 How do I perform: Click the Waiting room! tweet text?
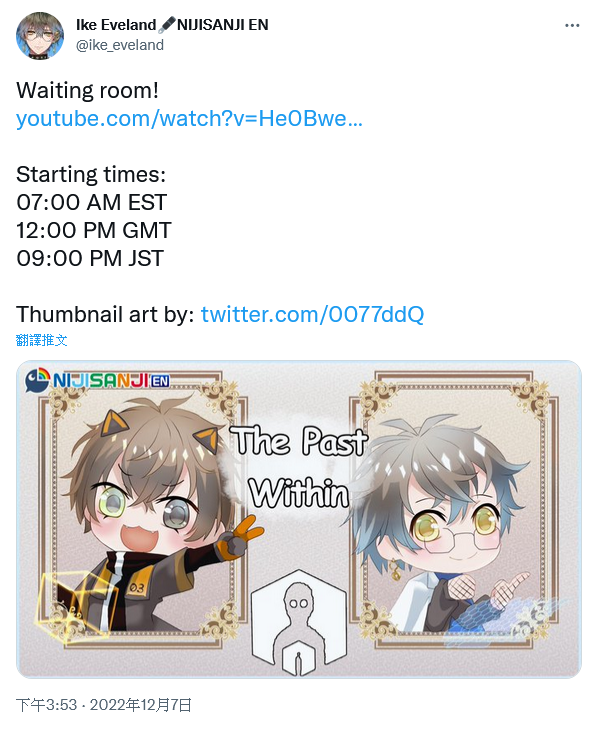tap(88, 90)
